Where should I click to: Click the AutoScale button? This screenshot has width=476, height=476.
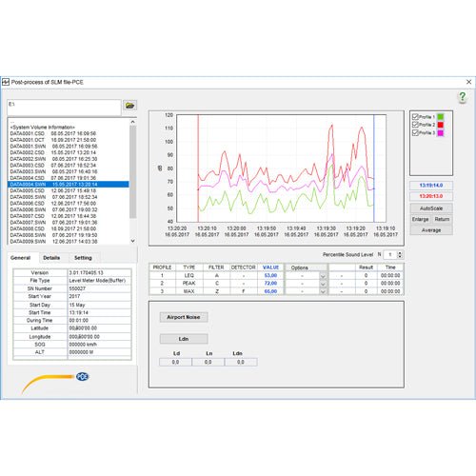431,208
